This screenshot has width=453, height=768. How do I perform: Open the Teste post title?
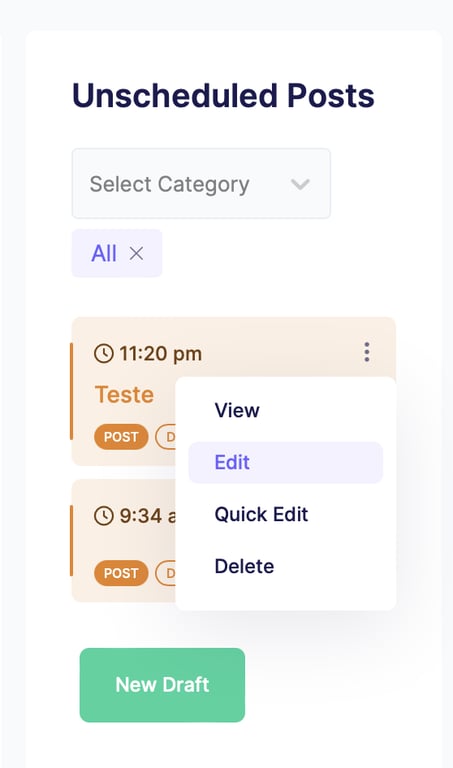[x=124, y=395]
